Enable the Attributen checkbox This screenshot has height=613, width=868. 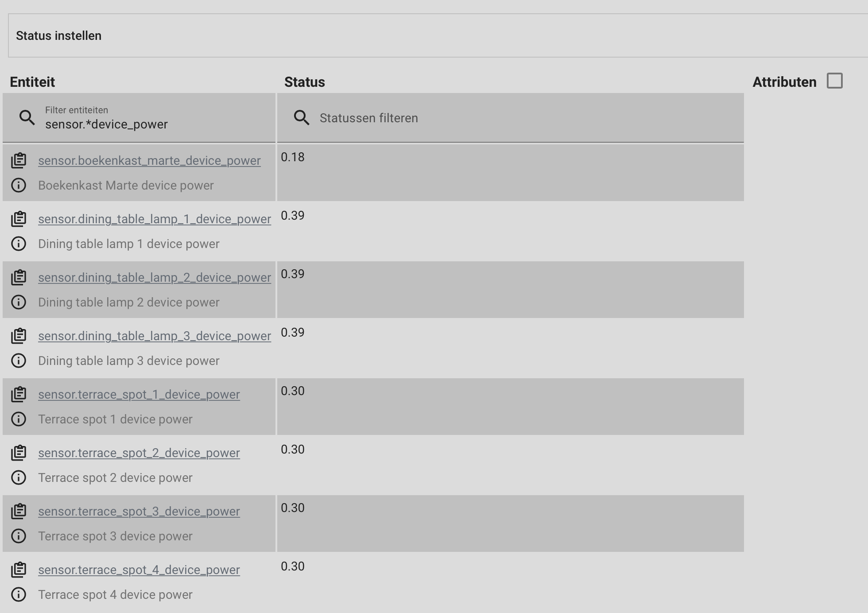[834, 81]
